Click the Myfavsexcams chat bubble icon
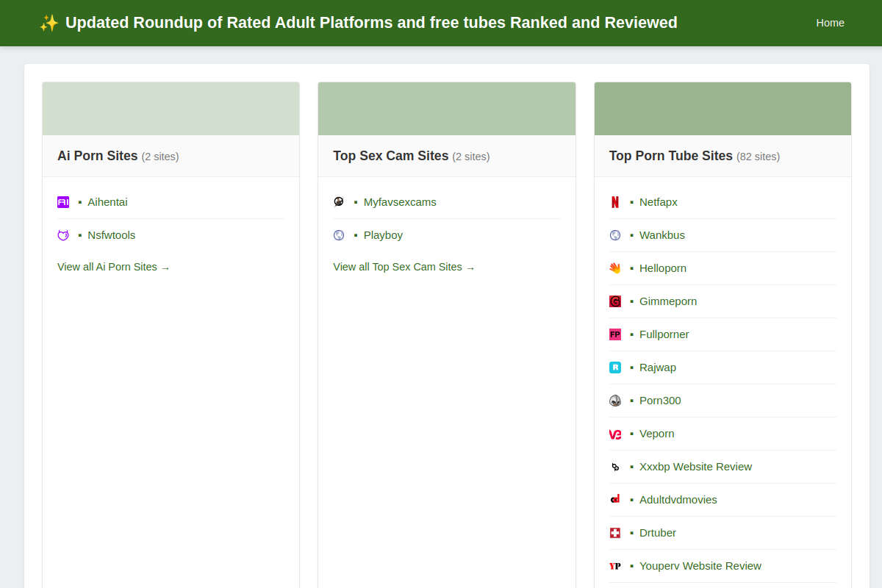Screen dimensions: 882x588 pos(339,202)
